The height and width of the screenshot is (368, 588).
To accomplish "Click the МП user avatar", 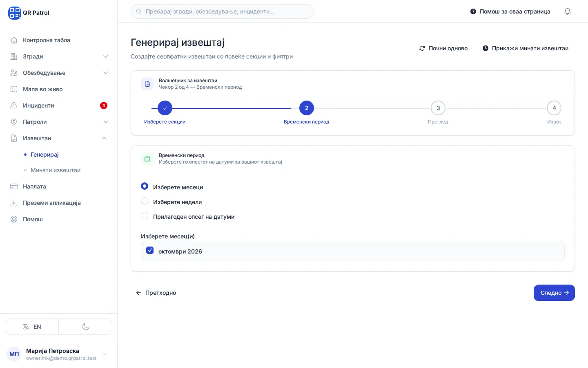I will pos(14,354).
